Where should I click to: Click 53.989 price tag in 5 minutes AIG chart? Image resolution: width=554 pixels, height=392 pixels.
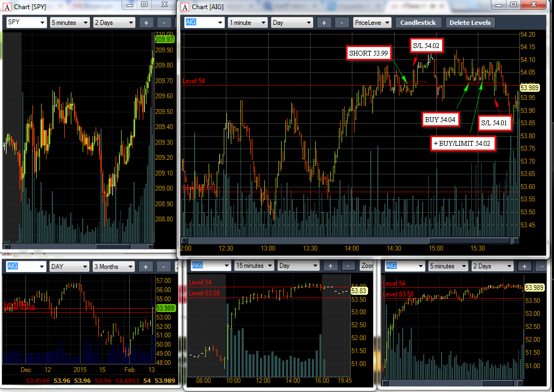[x=534, y=288]
